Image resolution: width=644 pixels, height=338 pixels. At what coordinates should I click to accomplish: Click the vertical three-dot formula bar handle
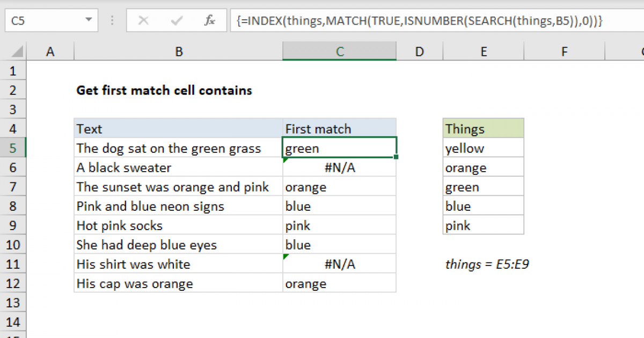[x=112, y=21]
